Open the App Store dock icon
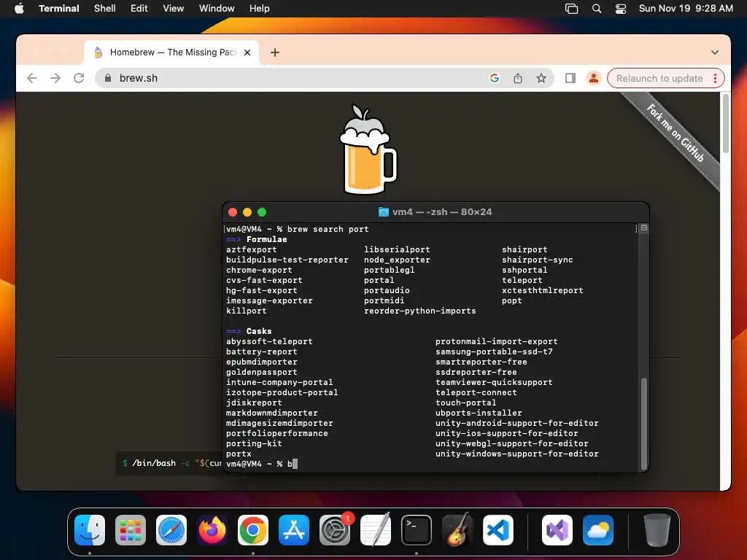The width and height of the screenshot is (747, 560). 294,530
